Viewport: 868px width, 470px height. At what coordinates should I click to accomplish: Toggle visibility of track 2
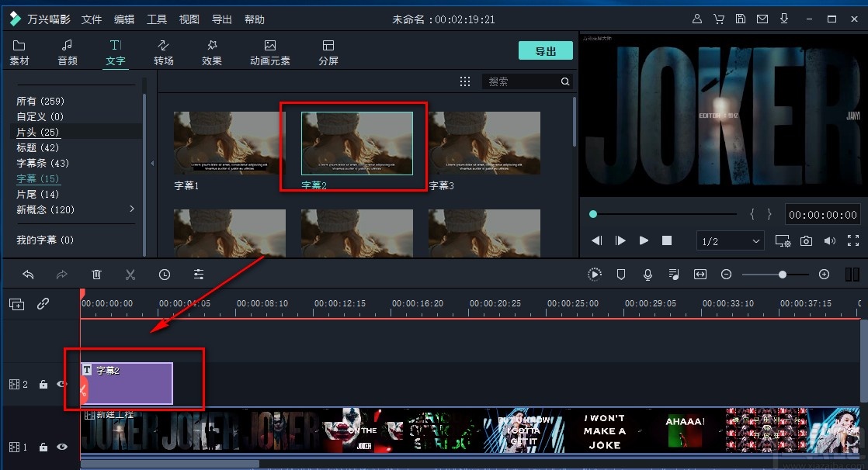(x=61, y=383)
